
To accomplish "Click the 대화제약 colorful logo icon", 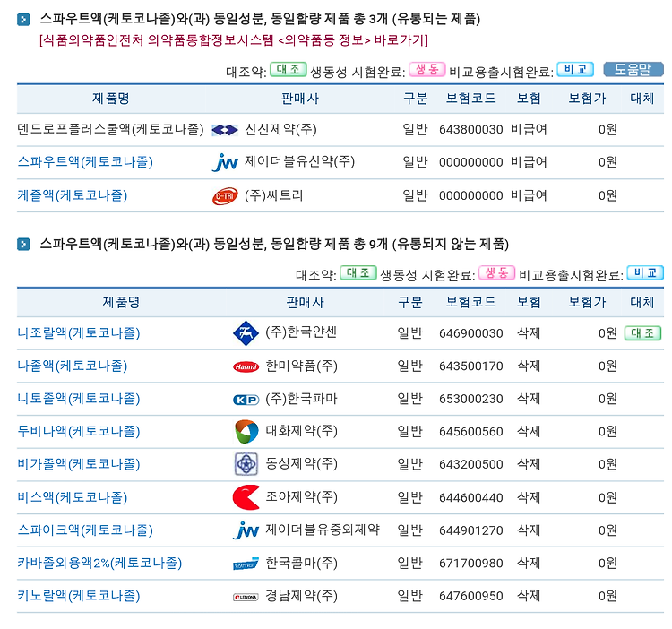I will [x=246, y=432].
